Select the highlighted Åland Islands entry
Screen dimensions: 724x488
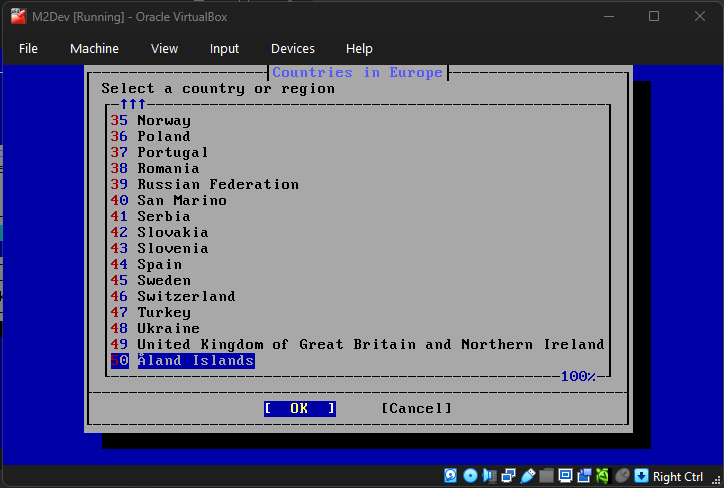coord(195,360)
